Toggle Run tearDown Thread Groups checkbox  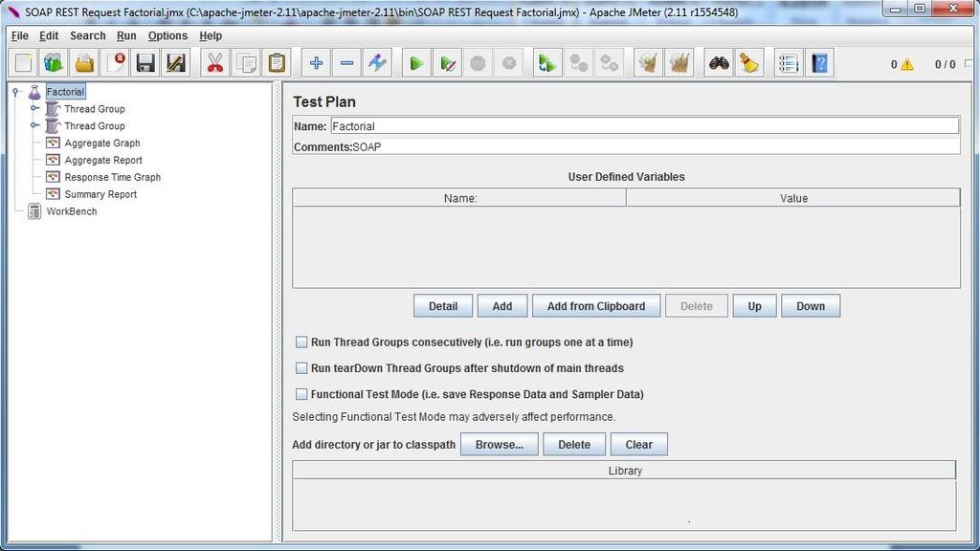click(x=301, y=368)
